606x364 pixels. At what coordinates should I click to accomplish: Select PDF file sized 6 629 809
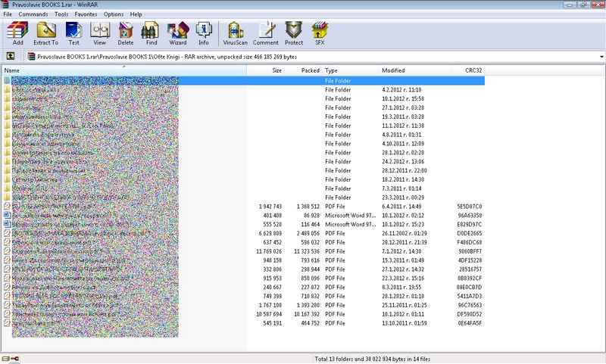244,233
